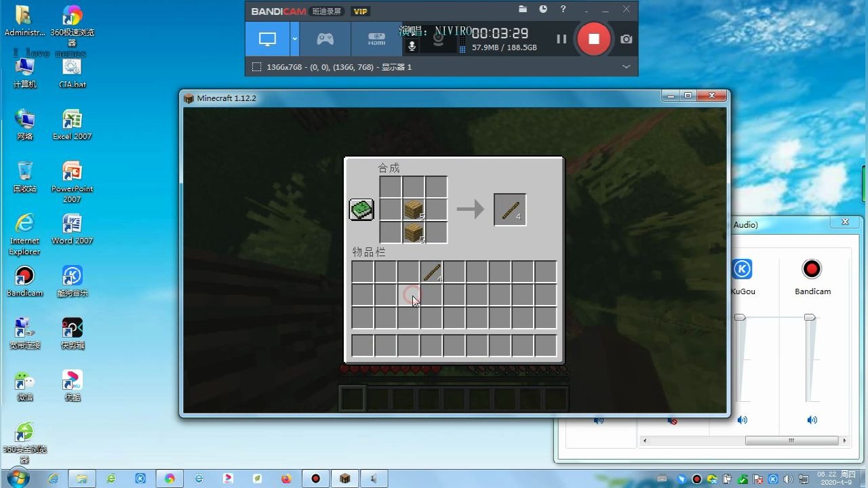Switch to Bandicam taskbar button
Viewport: 868px width, 488px height.
click(315, 478)
